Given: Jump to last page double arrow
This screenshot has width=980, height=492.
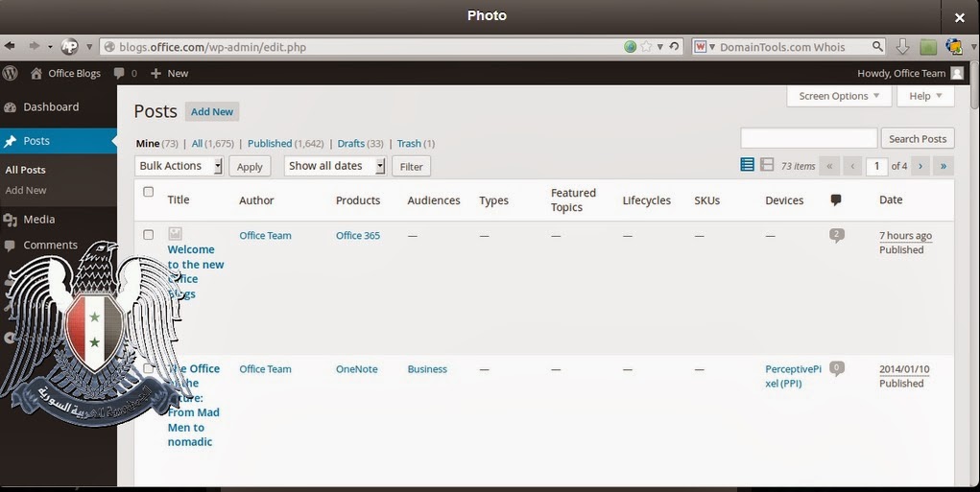Looking at the screenshot, I should [944, 166].
